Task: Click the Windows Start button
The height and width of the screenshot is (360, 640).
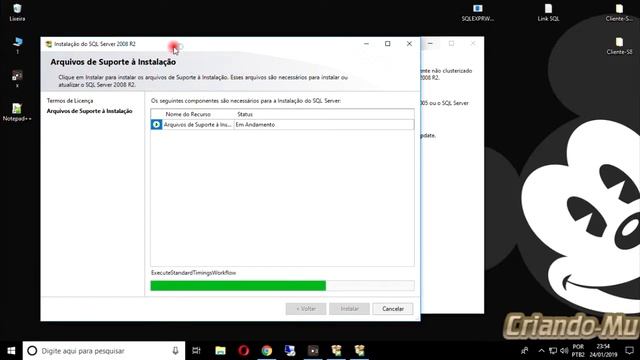Action: pyautogui.click(x=11, y=351)
